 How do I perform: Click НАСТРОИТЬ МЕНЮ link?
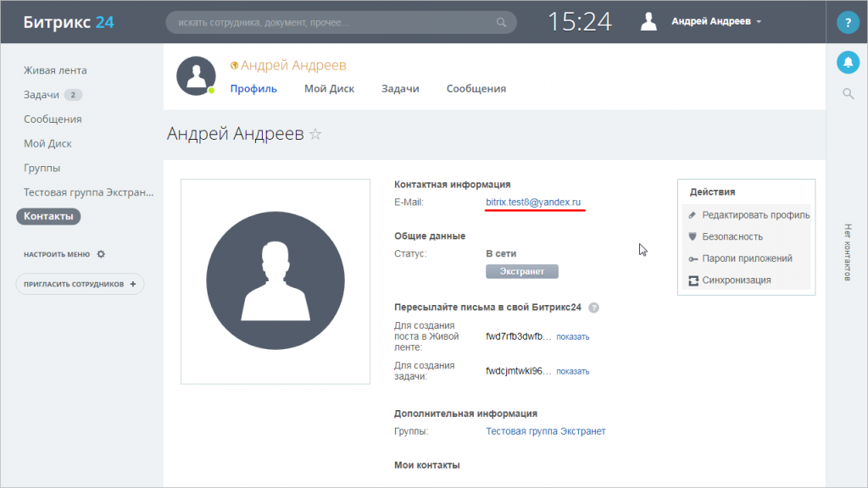pos(57,254)
